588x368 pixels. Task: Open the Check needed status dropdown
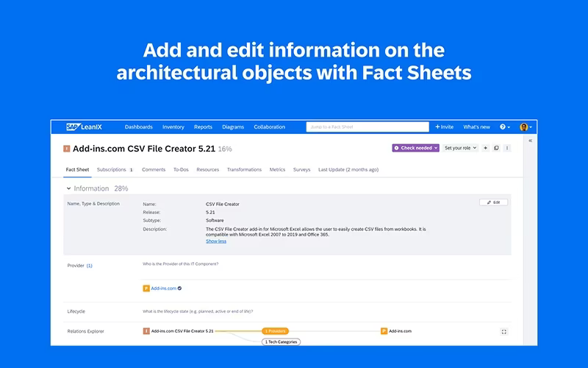[x=415, y=148]
